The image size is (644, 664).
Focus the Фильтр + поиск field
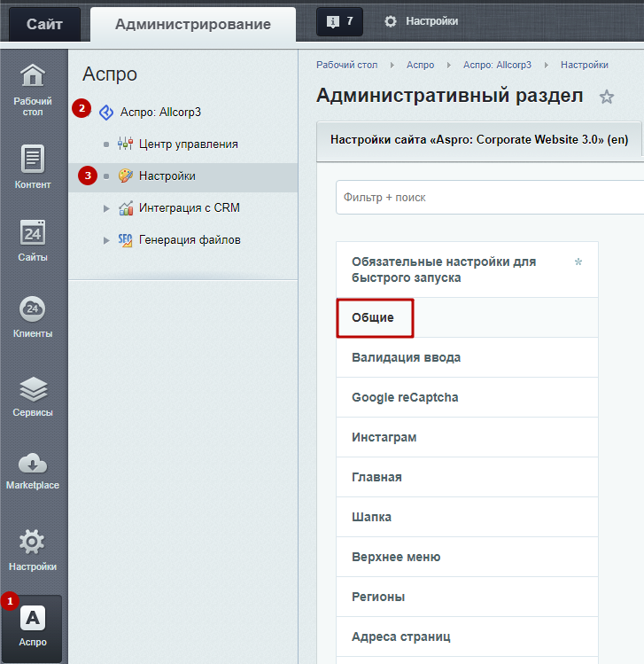coord(490,198)
